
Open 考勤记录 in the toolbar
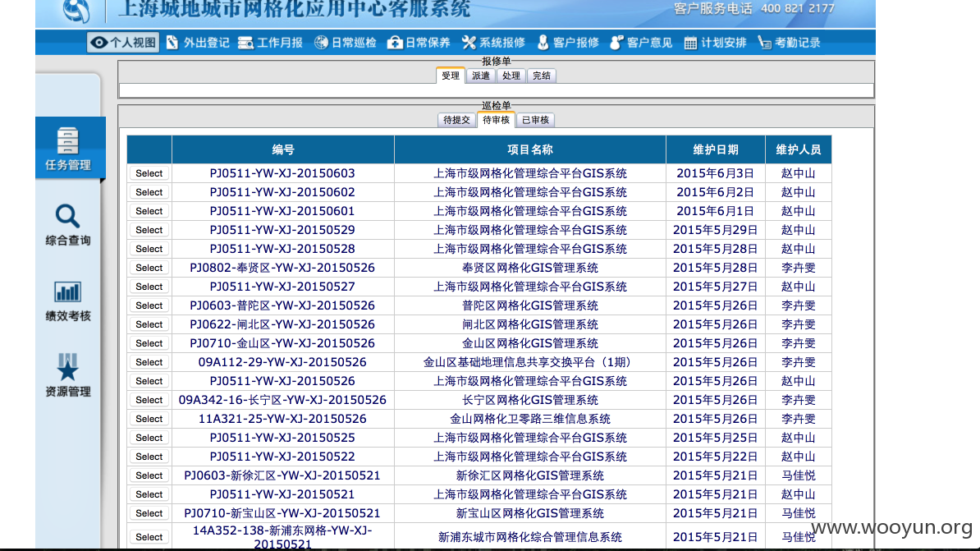[789, 43]
